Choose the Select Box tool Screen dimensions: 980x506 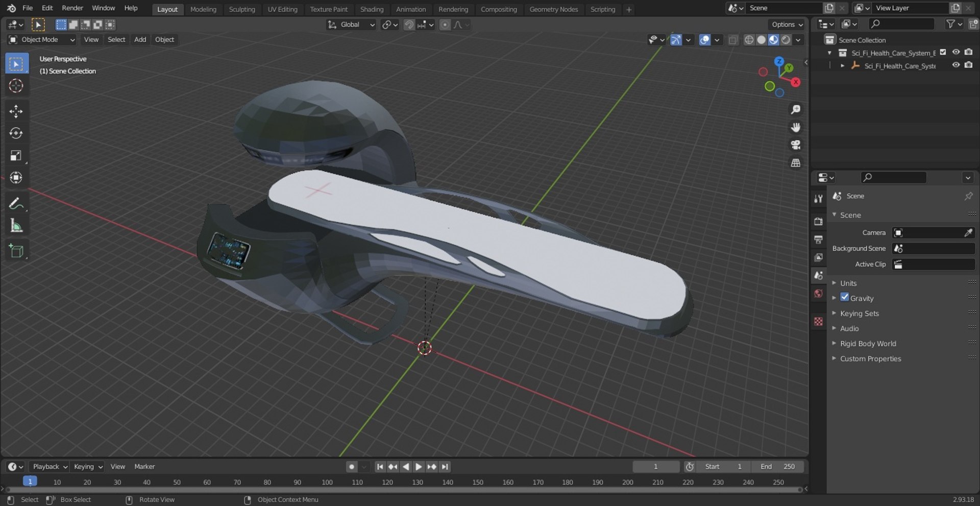click(16, 64)
